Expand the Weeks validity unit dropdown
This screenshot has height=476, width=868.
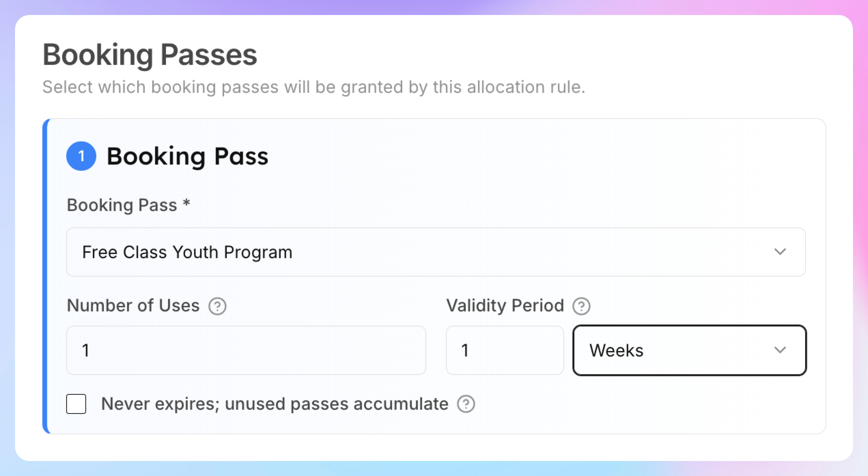coord(690,350)
